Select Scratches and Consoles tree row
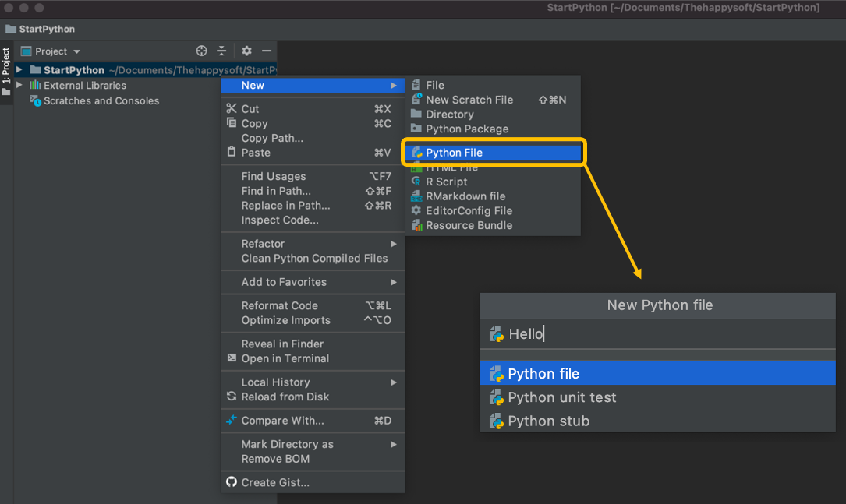 tap(144, 100)
